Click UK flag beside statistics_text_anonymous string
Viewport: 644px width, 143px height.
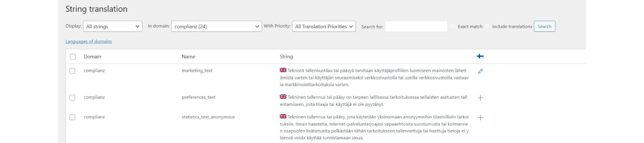coord(283,116)
